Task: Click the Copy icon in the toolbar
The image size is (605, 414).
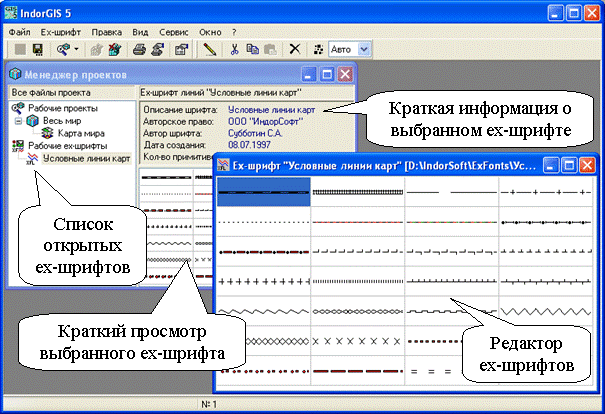Action: (x=252, y=48)
